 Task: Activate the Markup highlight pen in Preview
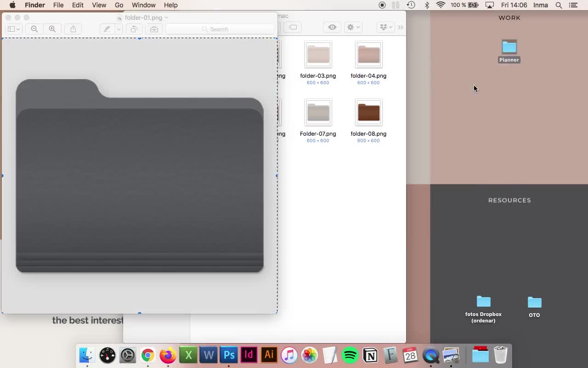pyautogui.click(x=107, y=29)
